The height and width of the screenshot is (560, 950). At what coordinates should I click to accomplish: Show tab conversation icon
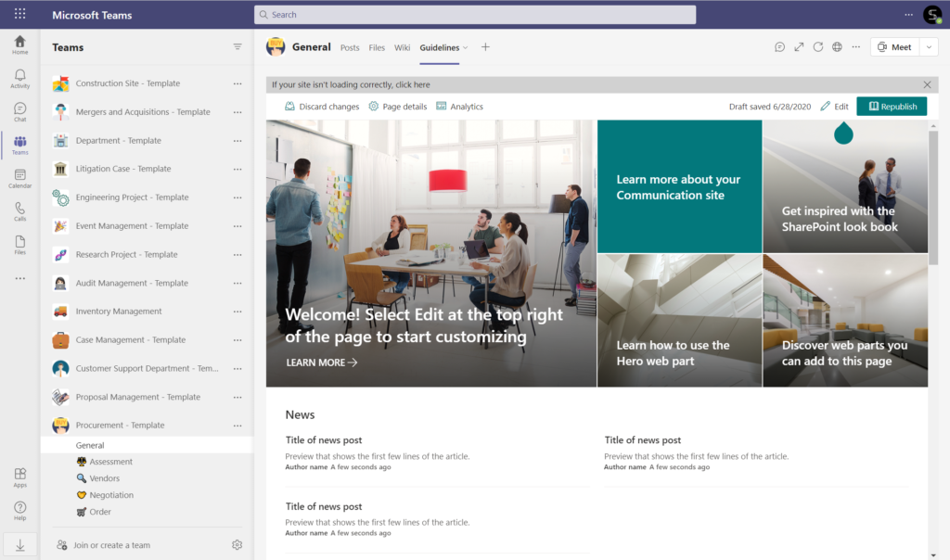coord(779,47)
